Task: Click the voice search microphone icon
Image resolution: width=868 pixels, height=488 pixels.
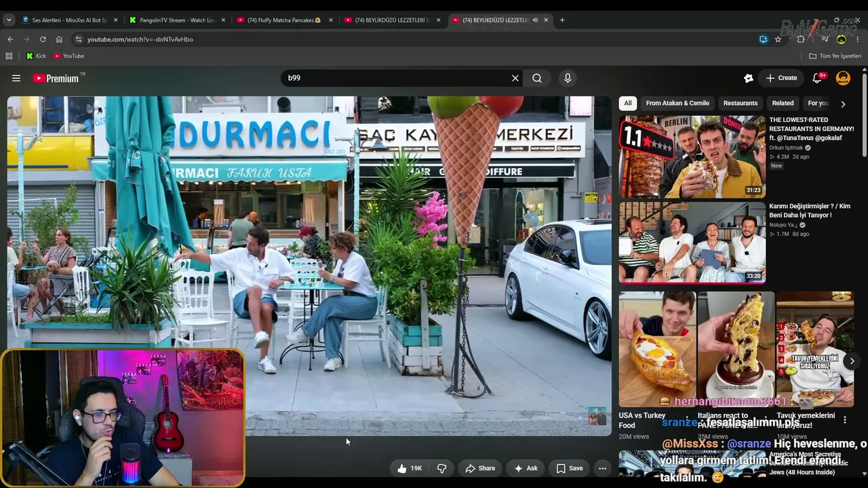Action: pyautogui.click(x=568, y=78)
